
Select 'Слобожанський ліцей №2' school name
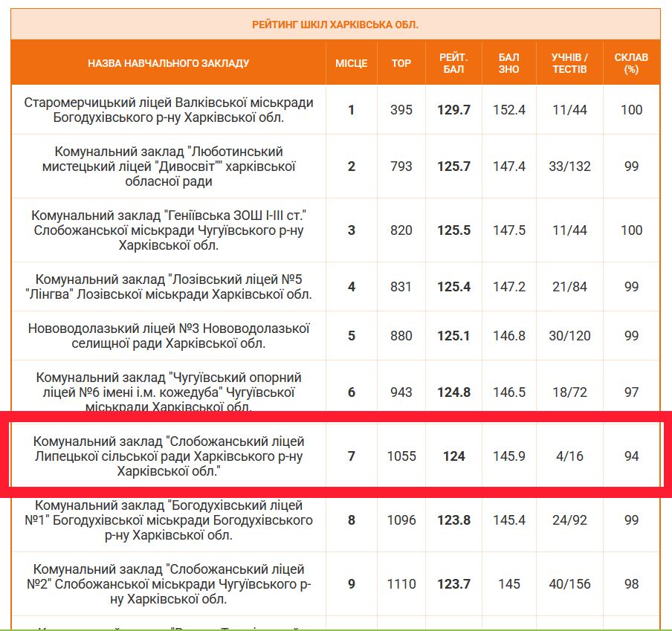pos(169,584)
